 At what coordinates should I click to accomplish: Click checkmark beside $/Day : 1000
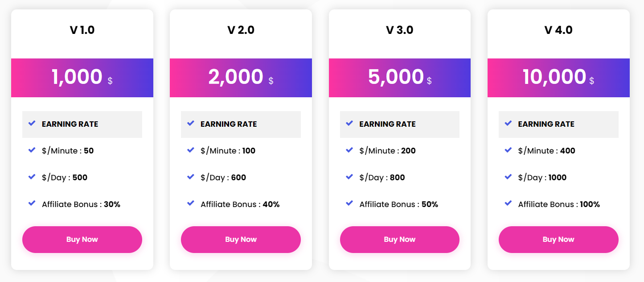point(508,177)
